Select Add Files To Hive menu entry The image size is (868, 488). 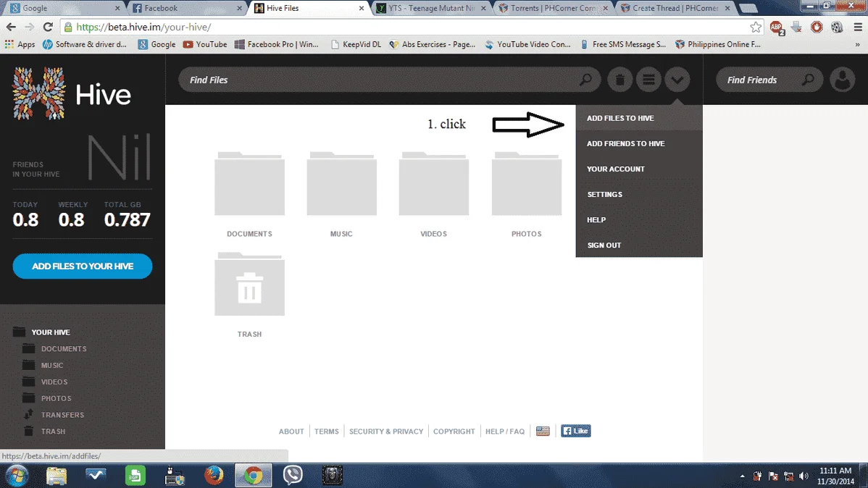pyautogui.click(x=639, y=118)
